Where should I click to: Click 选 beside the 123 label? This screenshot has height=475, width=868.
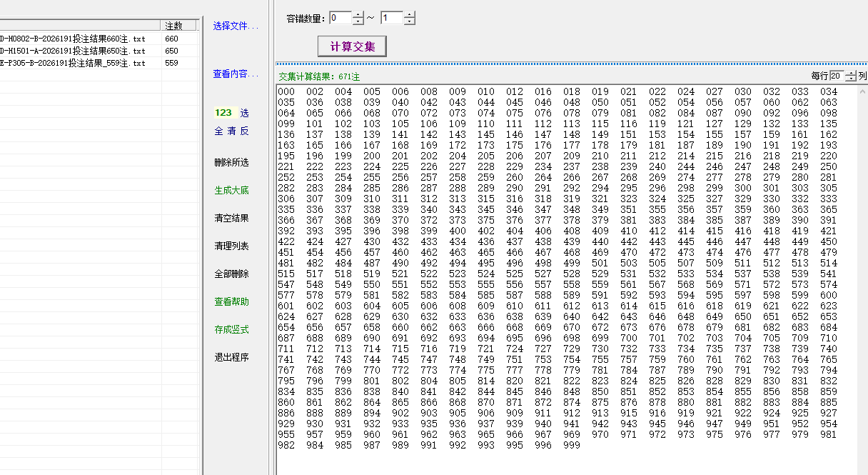coord(244,113)
